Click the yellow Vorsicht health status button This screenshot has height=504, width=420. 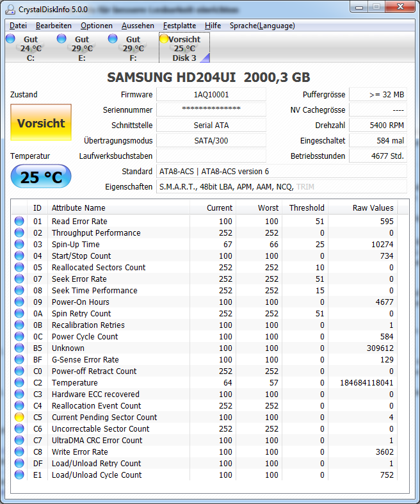click(x=41, y=122)
